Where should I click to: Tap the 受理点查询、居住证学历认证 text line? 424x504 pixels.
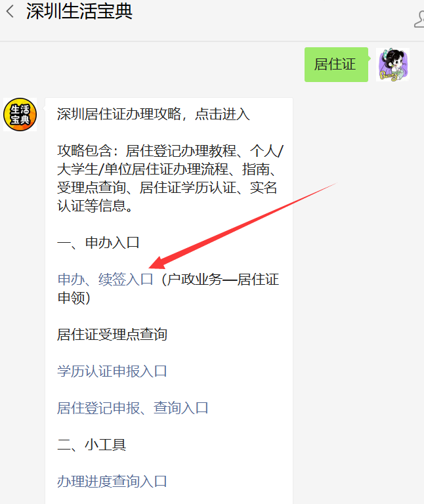point(167,188)
